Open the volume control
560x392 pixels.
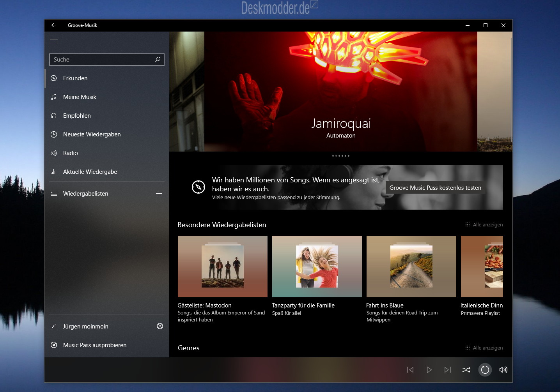(503, 370)
